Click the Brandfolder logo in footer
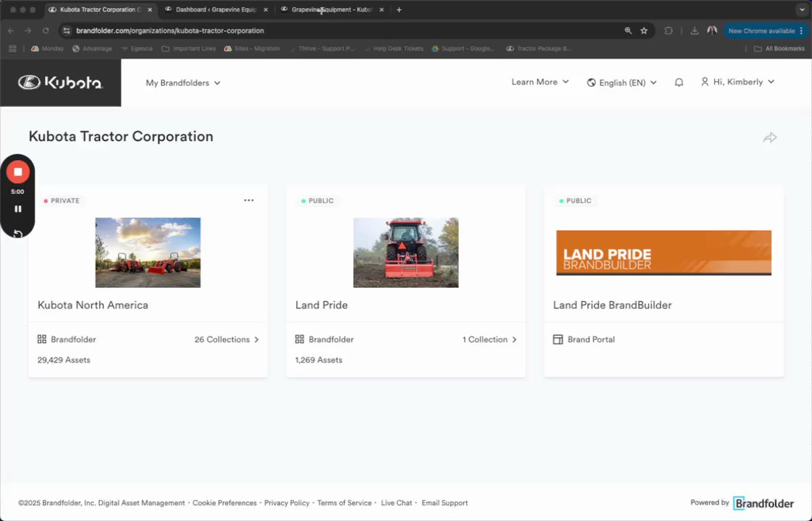The height and width of the screenshot is (521, 812). click(764, 503)
